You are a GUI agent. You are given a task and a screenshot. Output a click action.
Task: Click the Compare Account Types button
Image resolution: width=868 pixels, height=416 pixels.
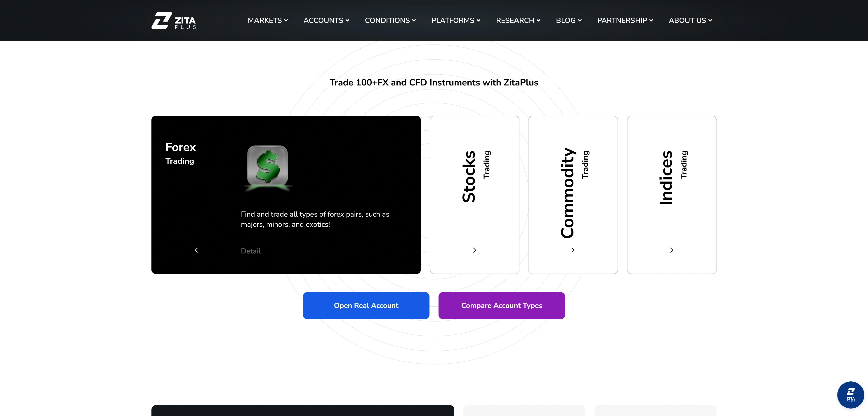[501, 305]
